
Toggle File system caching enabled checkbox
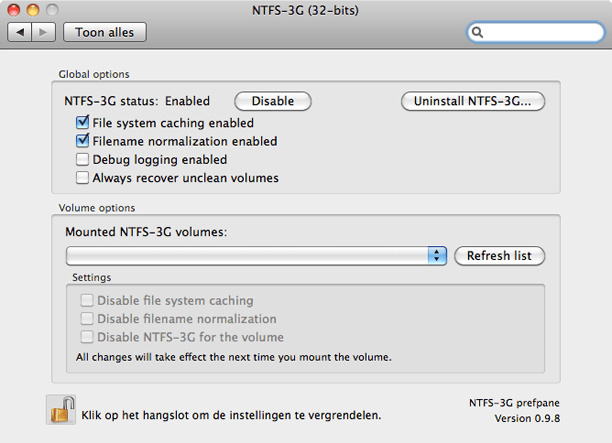pos(83,123)
